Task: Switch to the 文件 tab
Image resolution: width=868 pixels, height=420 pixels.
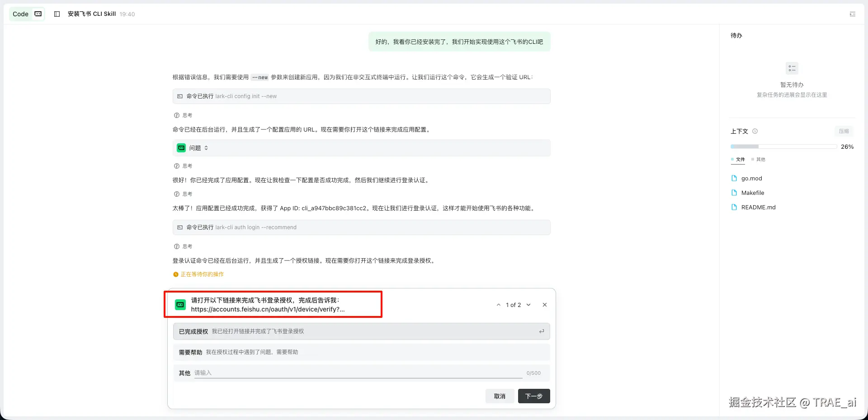Action: (738, 159)
